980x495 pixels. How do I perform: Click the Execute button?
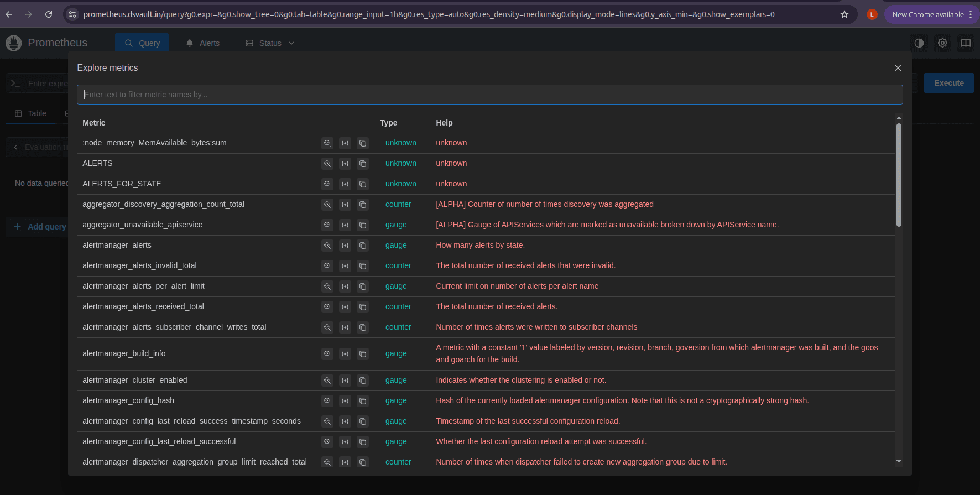[x=948, y=83]
